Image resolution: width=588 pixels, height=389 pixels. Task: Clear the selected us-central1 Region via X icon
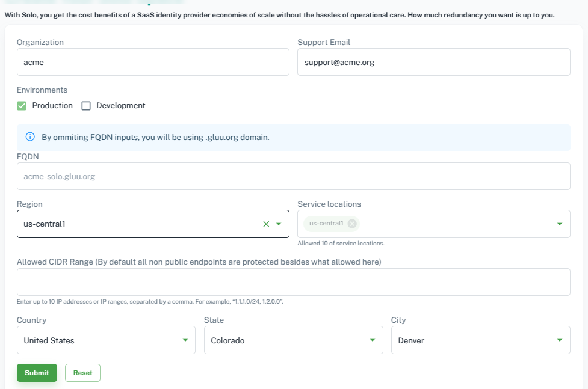tap(265, 223)
